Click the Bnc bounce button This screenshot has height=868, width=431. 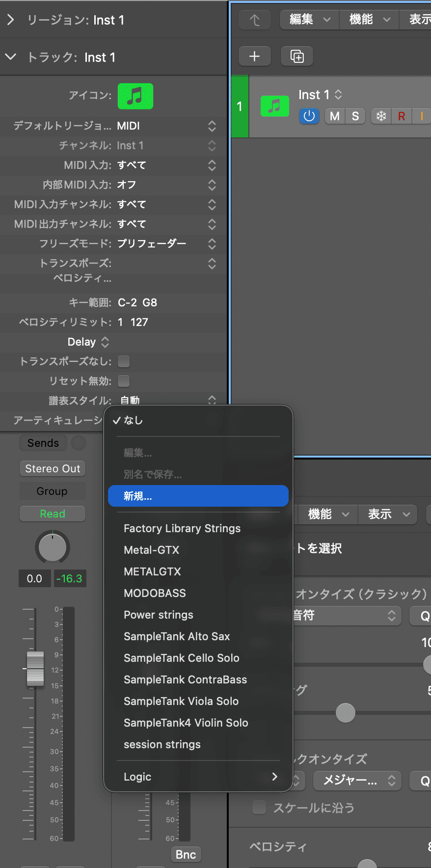186,854
